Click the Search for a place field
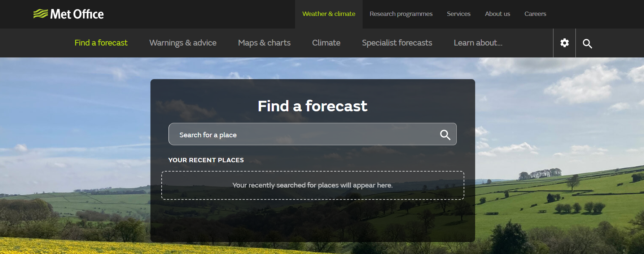Screen dimensions: 644x254 tap(312, 134)
